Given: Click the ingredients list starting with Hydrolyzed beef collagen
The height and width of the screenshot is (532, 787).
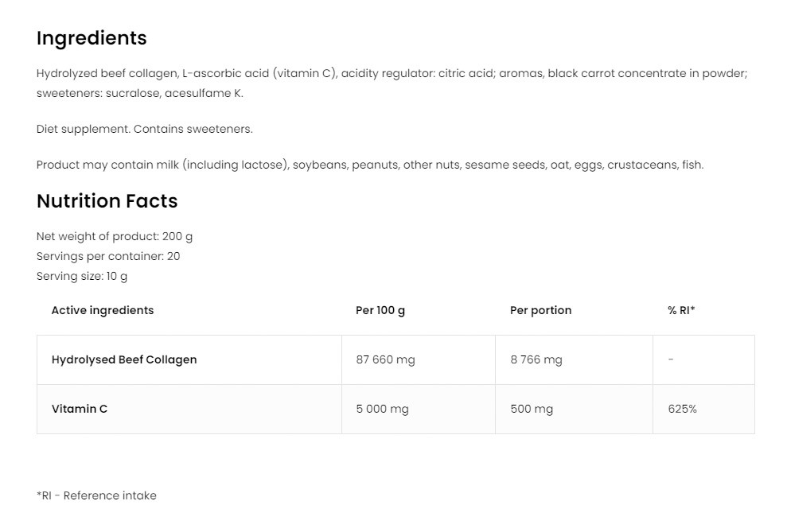Looking at the screenshot, I should click(392, 83).
